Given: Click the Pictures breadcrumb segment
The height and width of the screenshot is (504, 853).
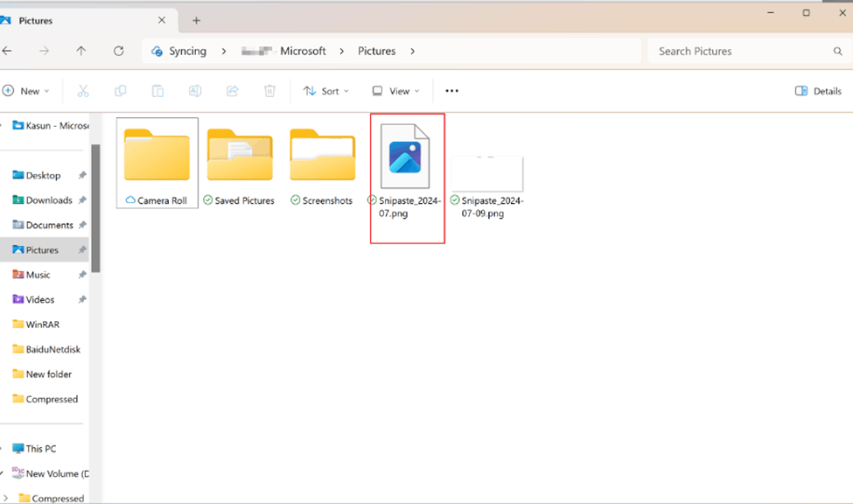Looking at the screenshot, I should 376,51.
